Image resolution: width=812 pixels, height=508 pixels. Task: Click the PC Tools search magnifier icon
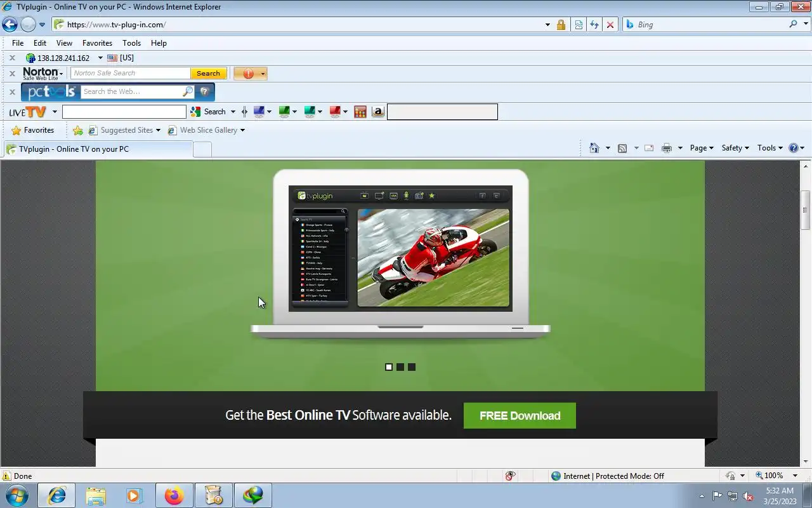[x=188, y=91]
